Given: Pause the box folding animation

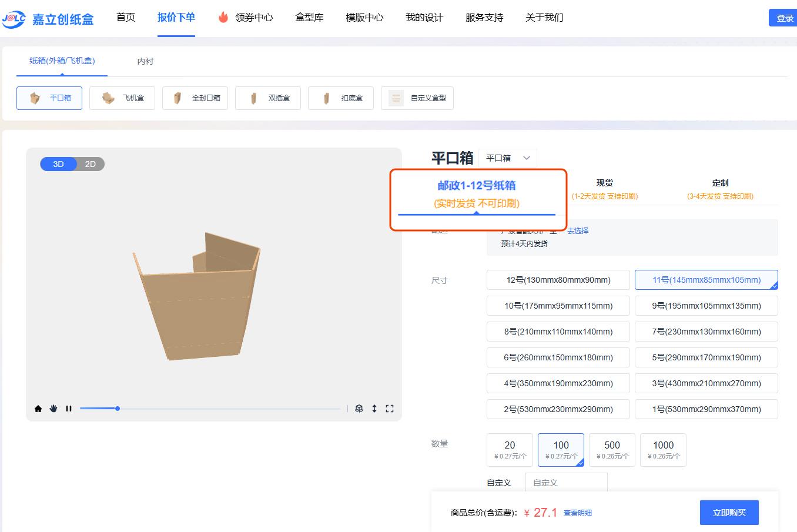Looking at the screenshot, I should [x=69, y=409].
